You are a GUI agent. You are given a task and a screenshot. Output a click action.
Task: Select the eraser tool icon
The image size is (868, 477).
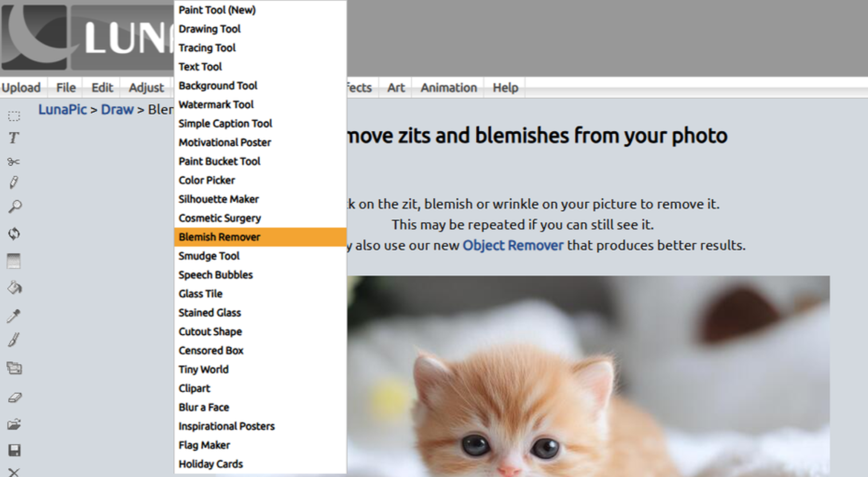click(x=14, y=397)
